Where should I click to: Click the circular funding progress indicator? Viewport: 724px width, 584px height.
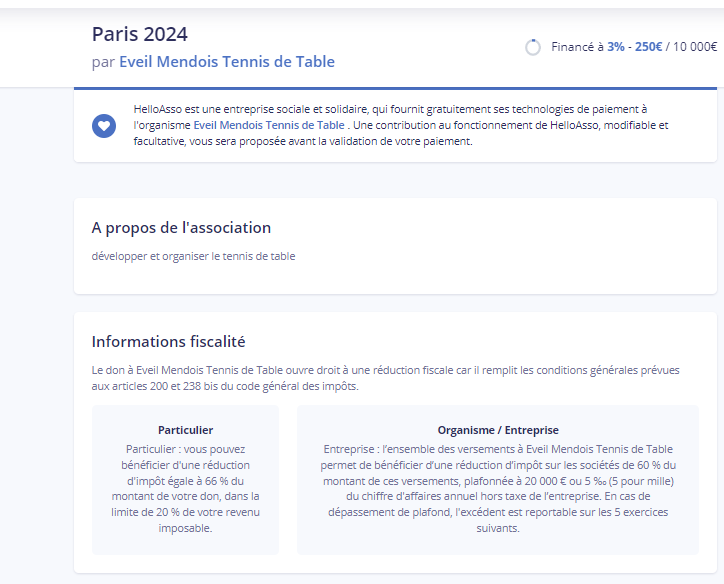click(533, 47)
